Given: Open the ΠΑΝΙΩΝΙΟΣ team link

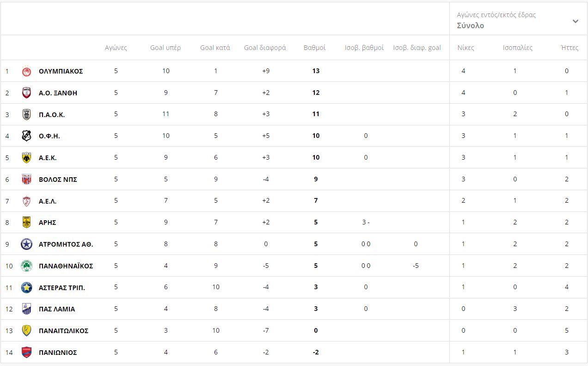Looking at the screenshot, I should pyautogui.click(x=58, y=353).
